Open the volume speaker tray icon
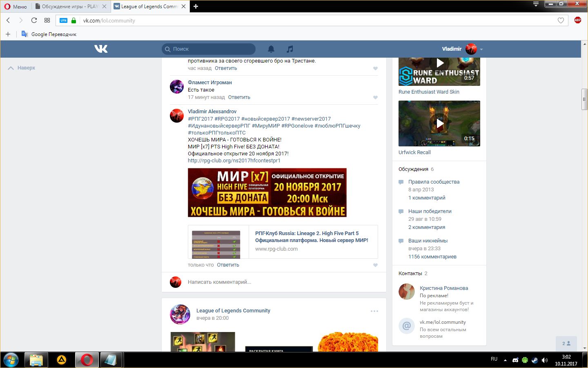Image resolution: width=588 pixels, height=368 pixels. coord(544,360)
